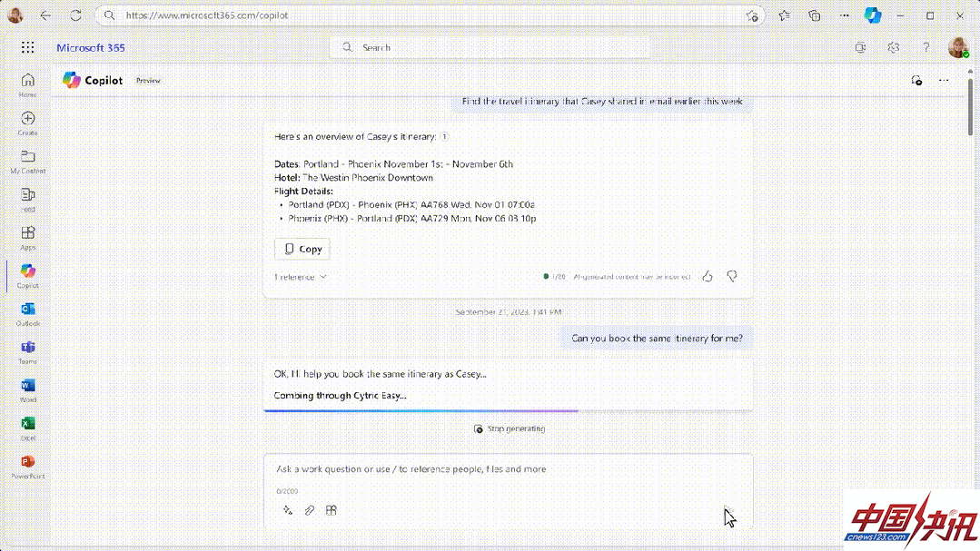The image size is (980, 551).
Task: Click flight line 'AA768 Wed, Nov 01'
Action: 411,204
